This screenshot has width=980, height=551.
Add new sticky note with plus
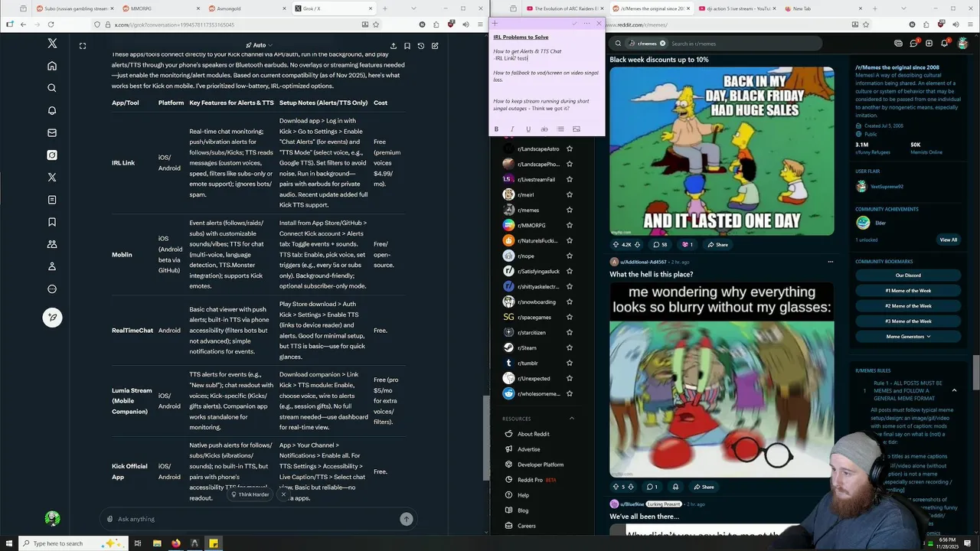(495, 24)
